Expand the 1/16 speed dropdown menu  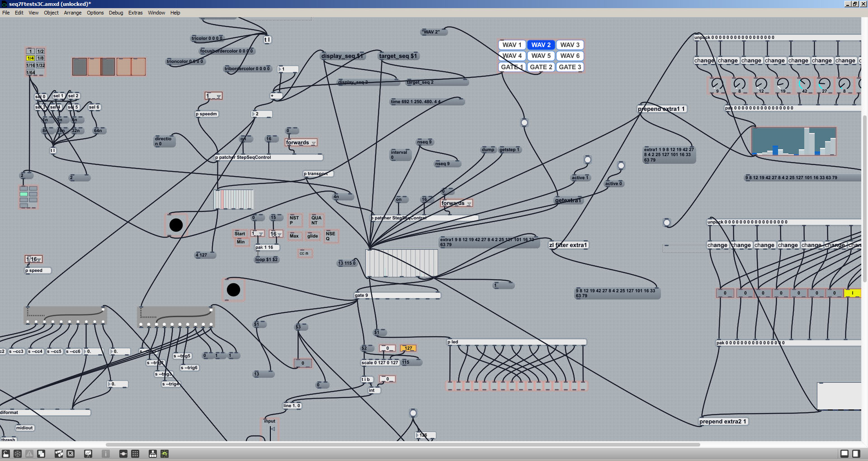coord(34,259)
